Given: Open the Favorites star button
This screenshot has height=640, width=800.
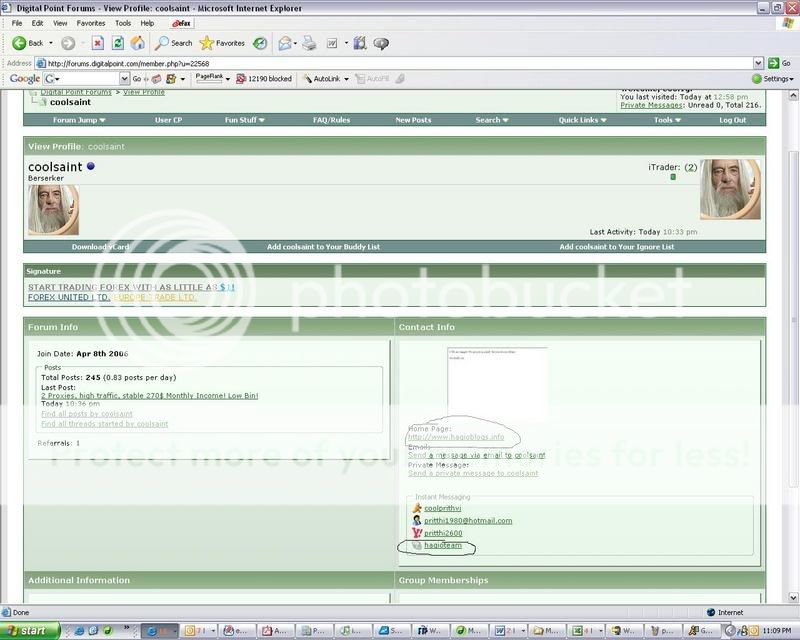Looking at the screenshot, I should point(222,43).
